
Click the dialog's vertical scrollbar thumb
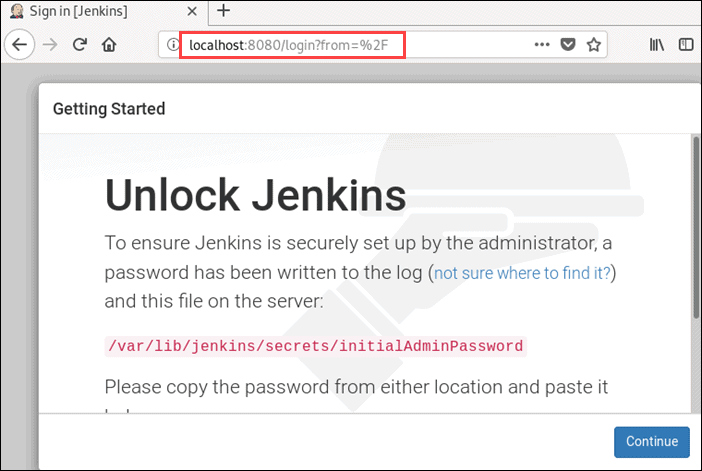[x=696, y=227]
